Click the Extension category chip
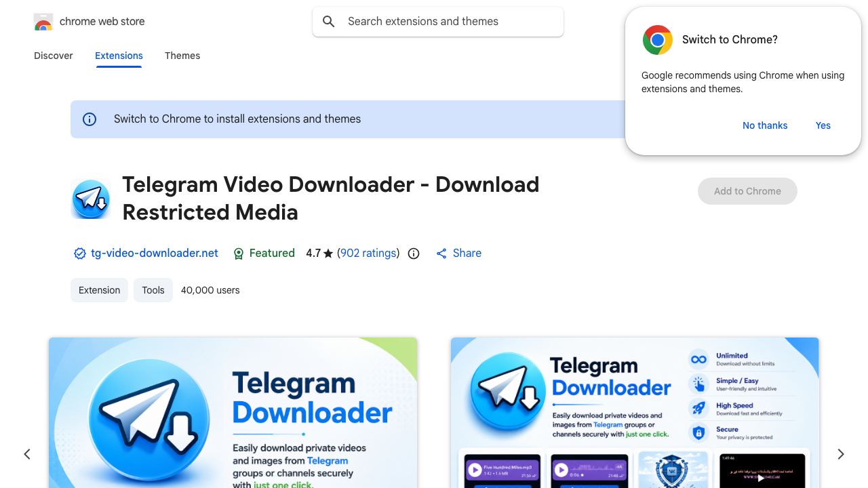 [99, 290]
